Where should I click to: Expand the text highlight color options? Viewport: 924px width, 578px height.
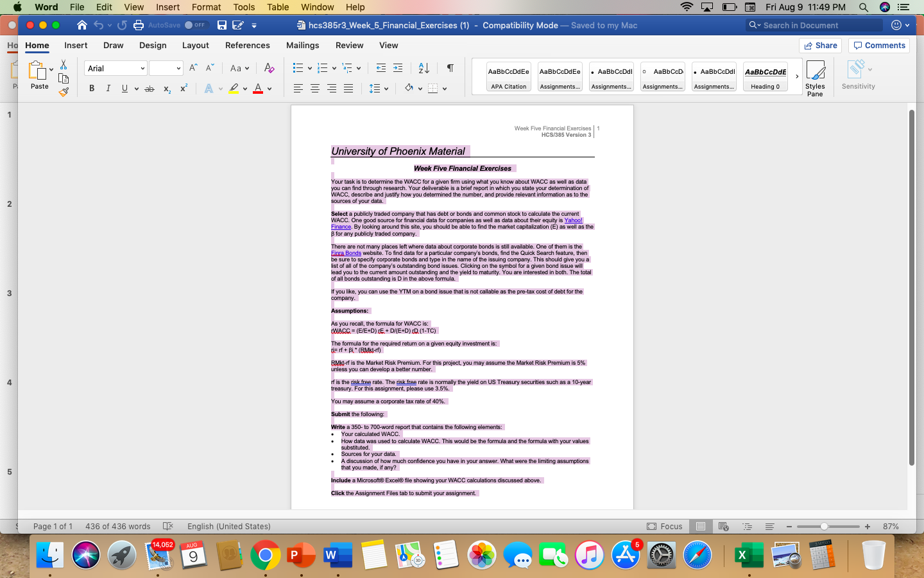point(244,89)
